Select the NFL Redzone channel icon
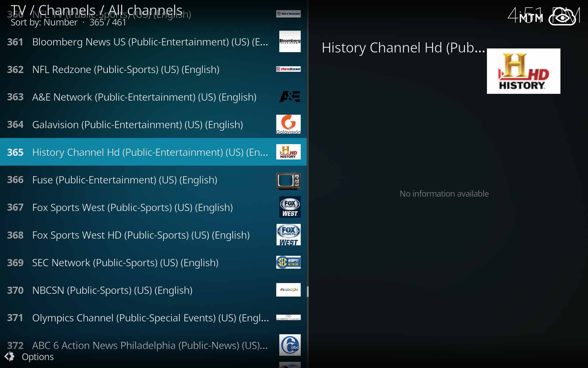588x368 pixels. [x=288, y=69]
